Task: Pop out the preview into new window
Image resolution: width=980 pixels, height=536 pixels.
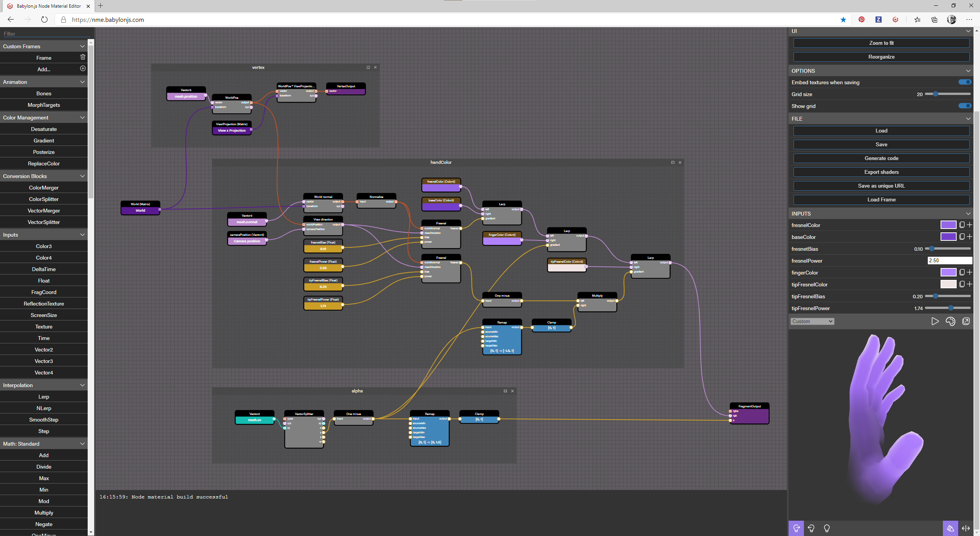Action: 966,321
